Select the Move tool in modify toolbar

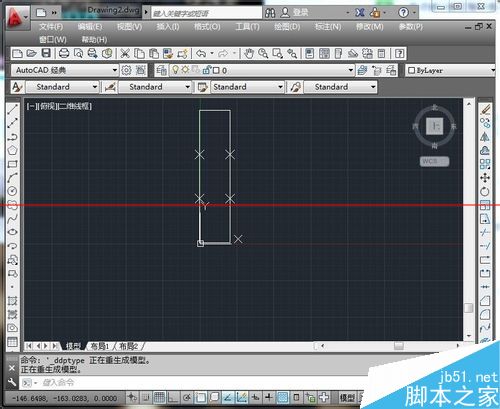point(485,177)
